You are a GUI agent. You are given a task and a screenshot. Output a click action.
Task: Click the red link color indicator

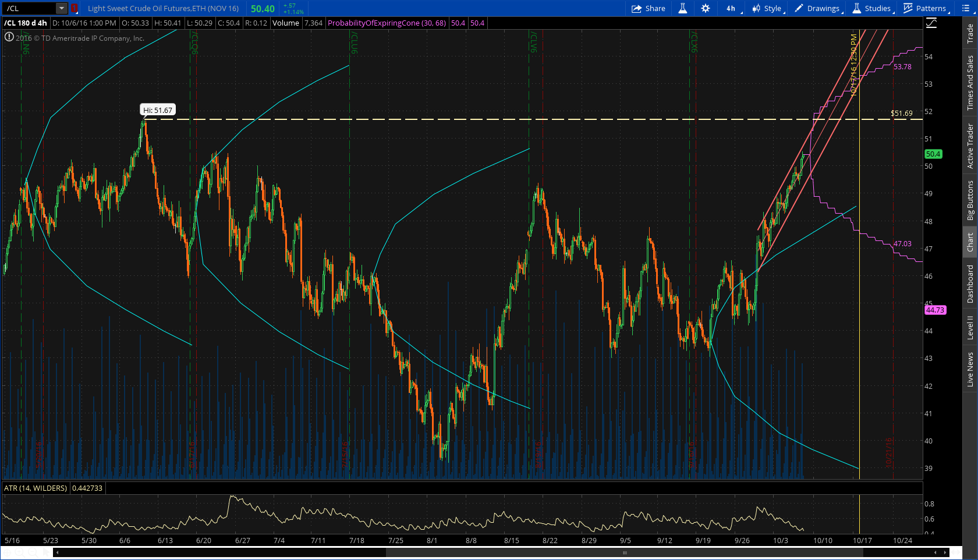tap(74, 8)
